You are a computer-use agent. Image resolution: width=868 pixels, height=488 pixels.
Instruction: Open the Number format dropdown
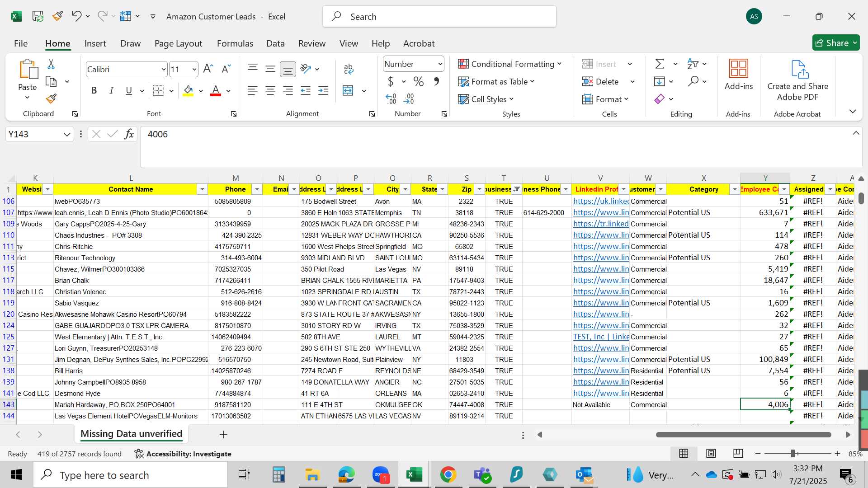coord(440,64)
